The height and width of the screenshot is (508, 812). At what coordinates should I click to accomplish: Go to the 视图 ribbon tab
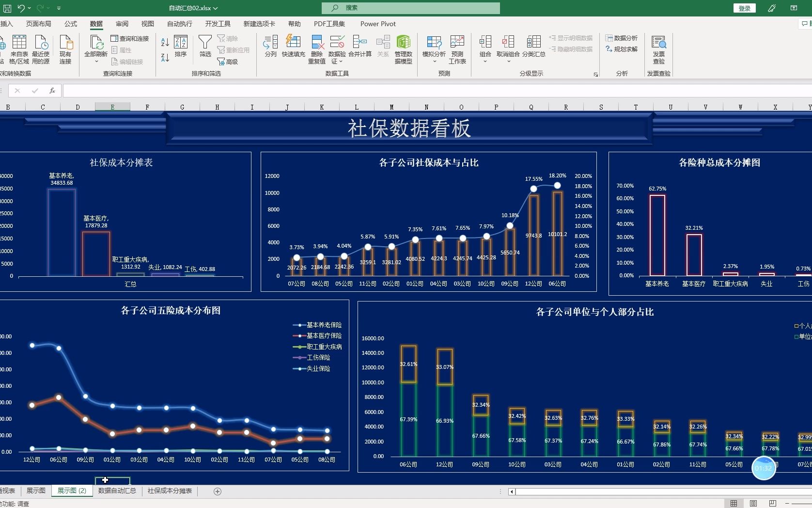[x=148, y=24]
